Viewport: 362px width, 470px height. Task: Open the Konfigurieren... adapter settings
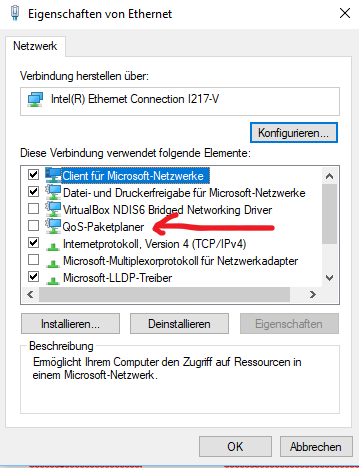(x=294, y=133)
